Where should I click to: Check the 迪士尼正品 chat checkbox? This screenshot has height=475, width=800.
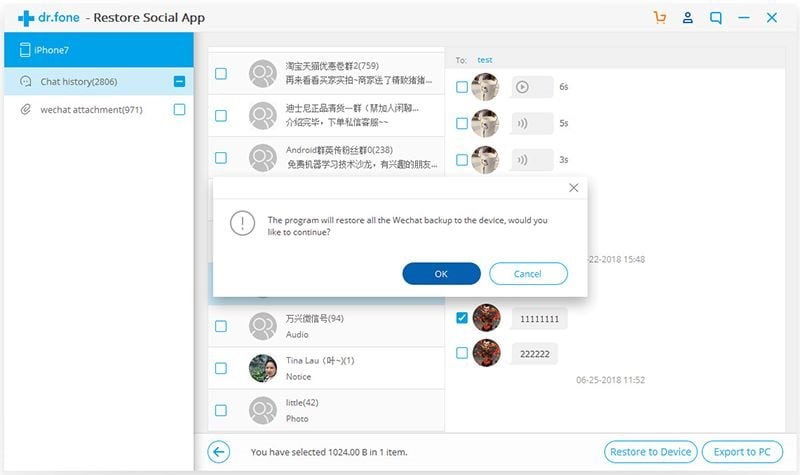pos(221,116)
